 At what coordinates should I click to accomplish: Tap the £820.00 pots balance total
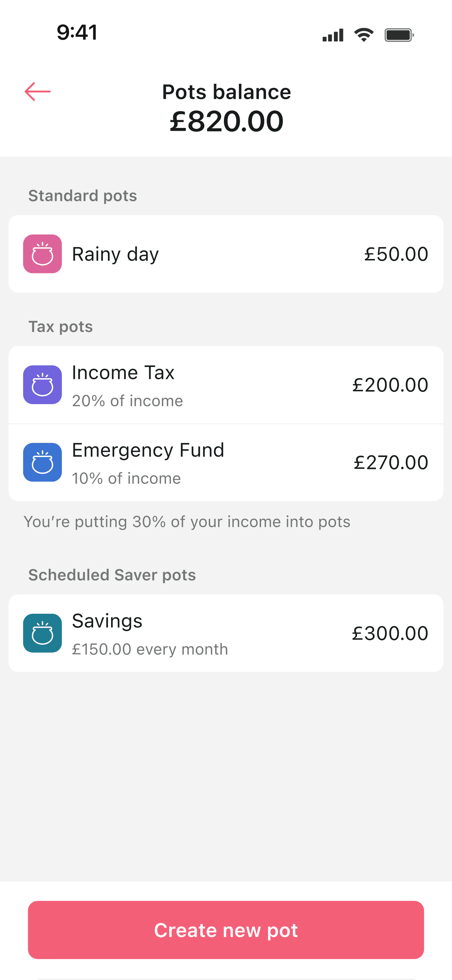pos(226,121)
